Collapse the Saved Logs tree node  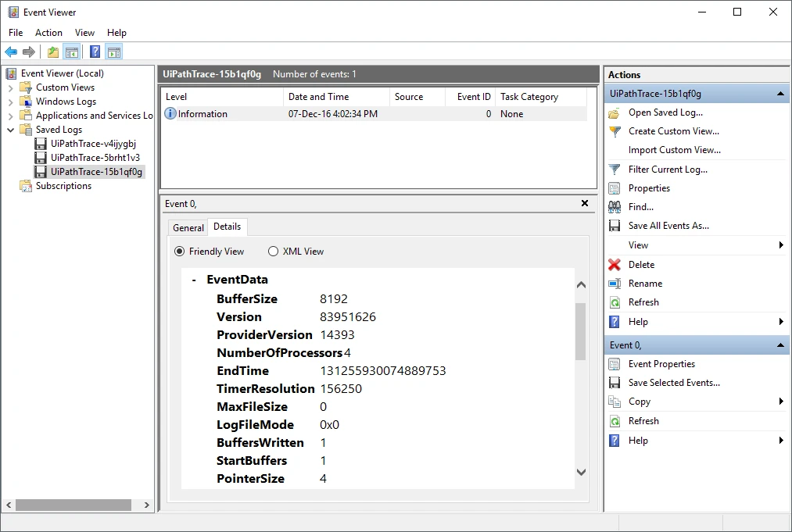click(11, 130)
